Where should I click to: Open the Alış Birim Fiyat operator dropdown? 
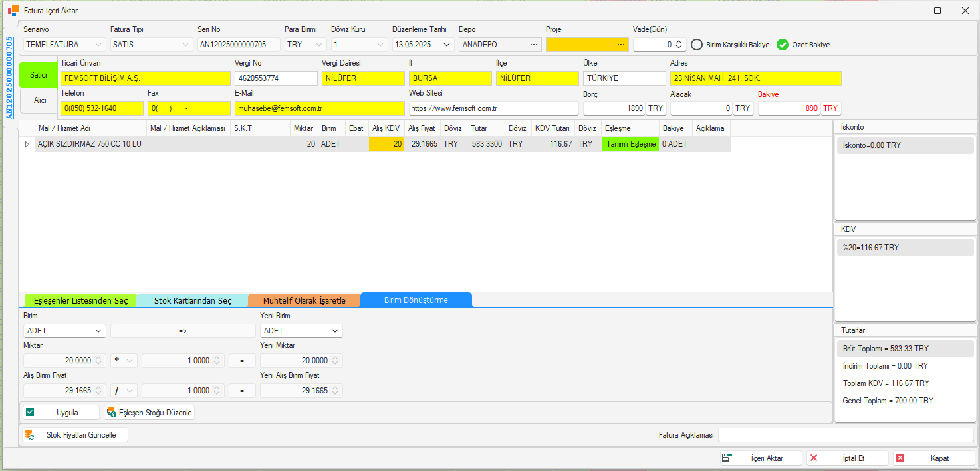130,391
